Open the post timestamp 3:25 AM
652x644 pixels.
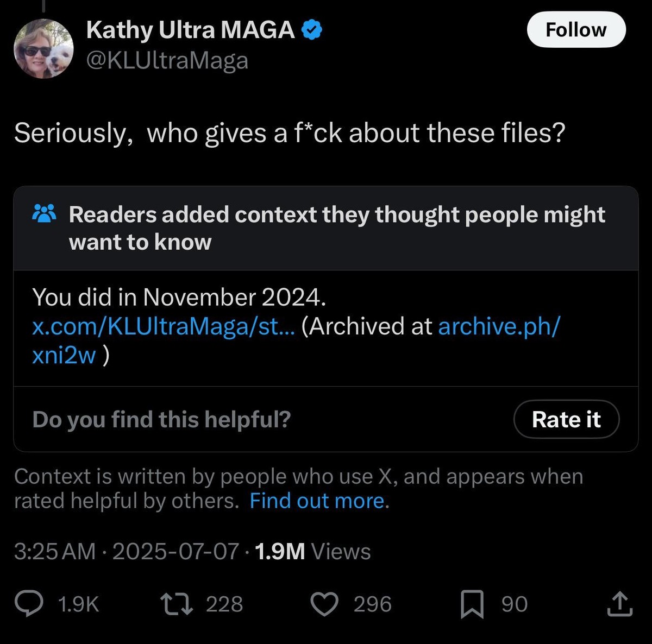53,551
